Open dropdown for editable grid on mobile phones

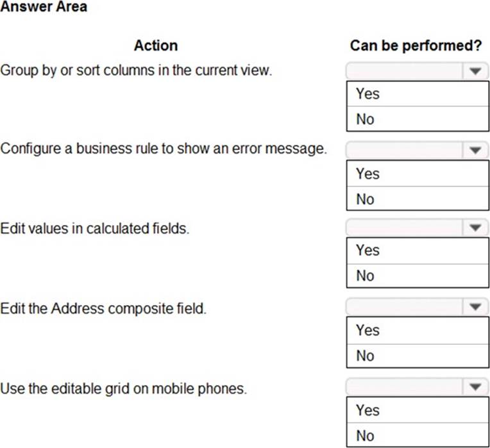[475, 387]
